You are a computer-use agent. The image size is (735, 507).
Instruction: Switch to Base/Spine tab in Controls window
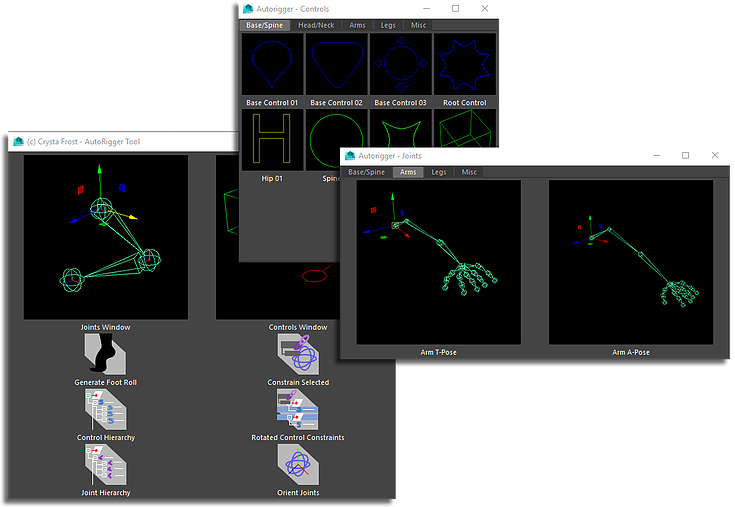click(x=264, y=25)
